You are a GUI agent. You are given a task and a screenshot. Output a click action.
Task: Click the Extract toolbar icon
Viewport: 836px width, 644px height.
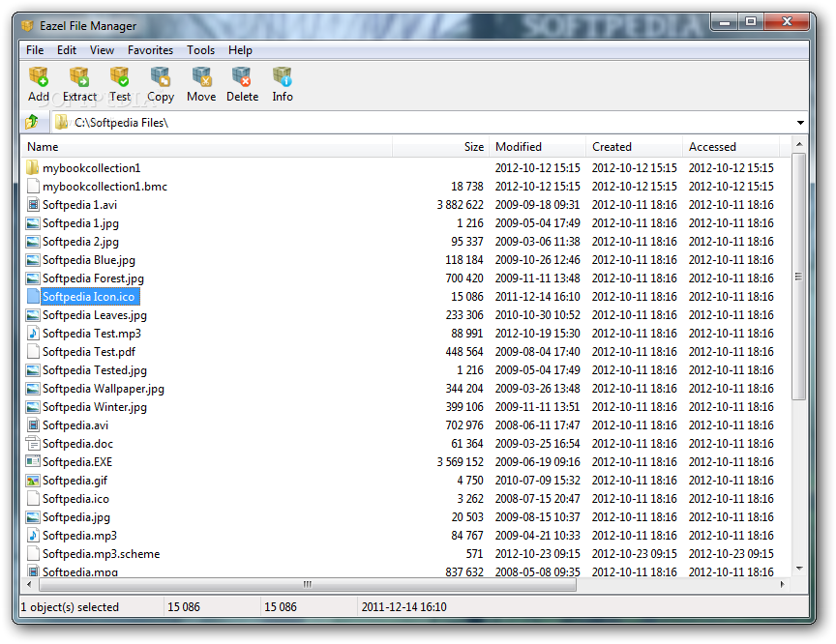tap(79, 76)
